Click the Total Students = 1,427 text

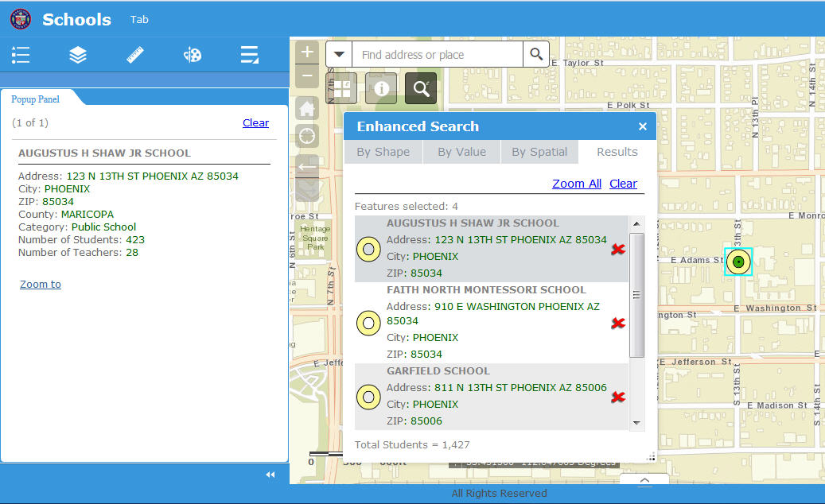pos(412,444)
